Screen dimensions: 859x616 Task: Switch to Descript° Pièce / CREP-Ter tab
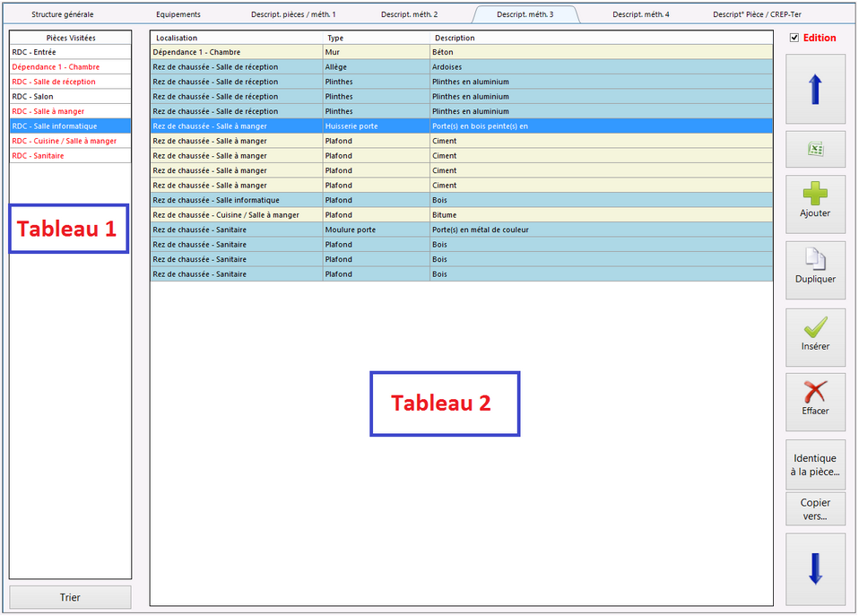(757, 14)
